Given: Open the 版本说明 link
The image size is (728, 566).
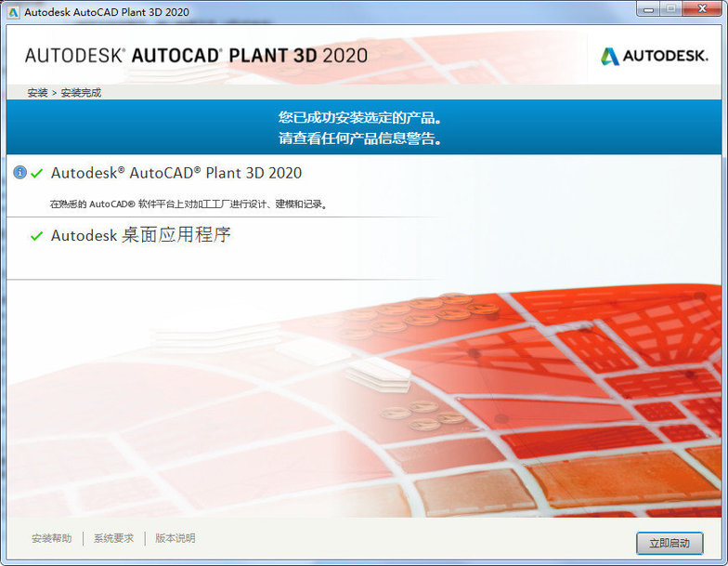Looking at the screenshot, I should coord(175,538).
